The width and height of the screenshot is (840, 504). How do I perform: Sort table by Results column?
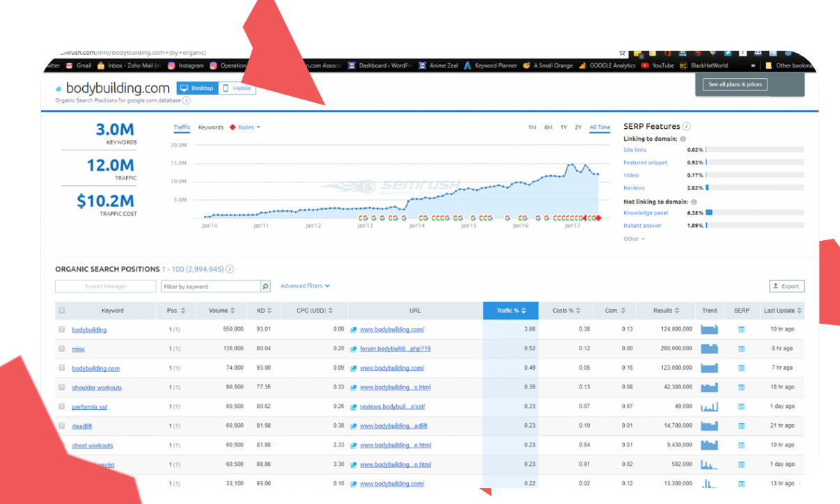point(667,310)
